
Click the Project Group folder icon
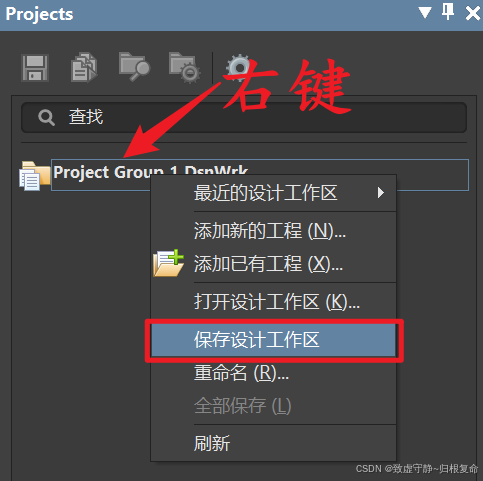[x=34, y=176]
